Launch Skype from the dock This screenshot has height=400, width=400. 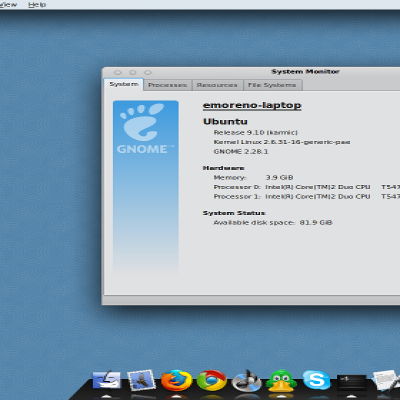coord(316,379)
